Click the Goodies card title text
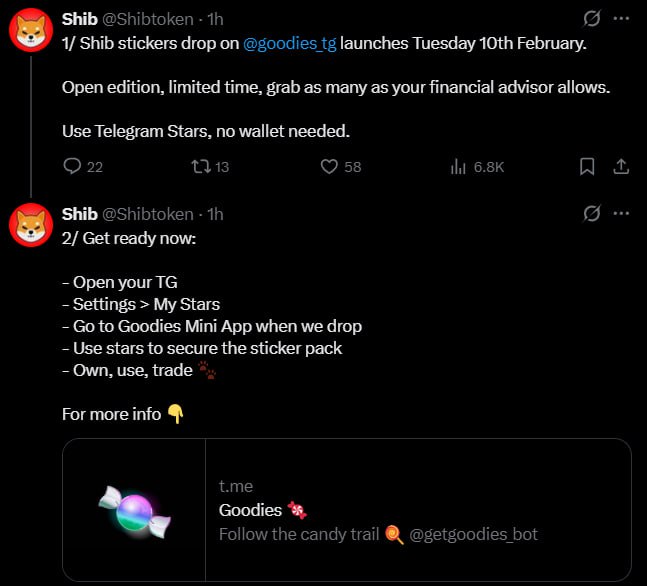The image size is (647, 586). click(x=251, y=510)
